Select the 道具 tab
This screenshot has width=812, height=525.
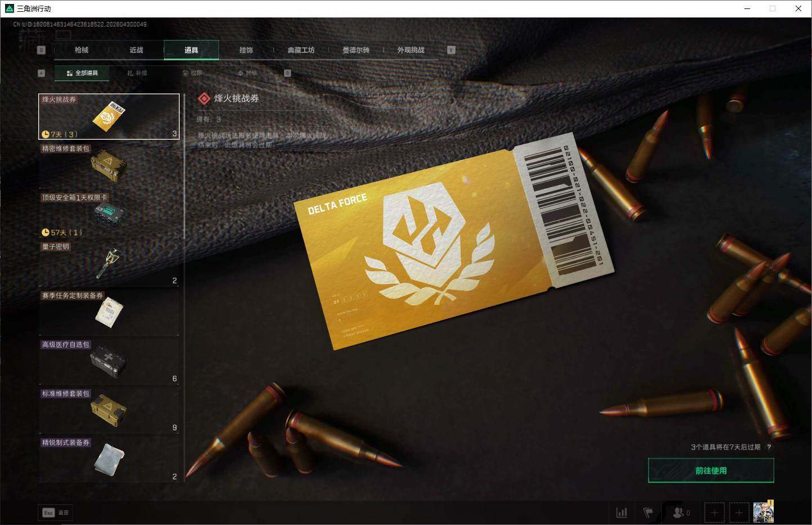tap(191, 50)
